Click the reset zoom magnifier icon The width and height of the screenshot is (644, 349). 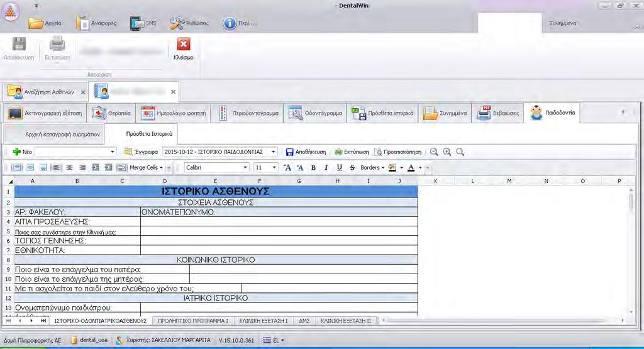[x=460, y=152]
